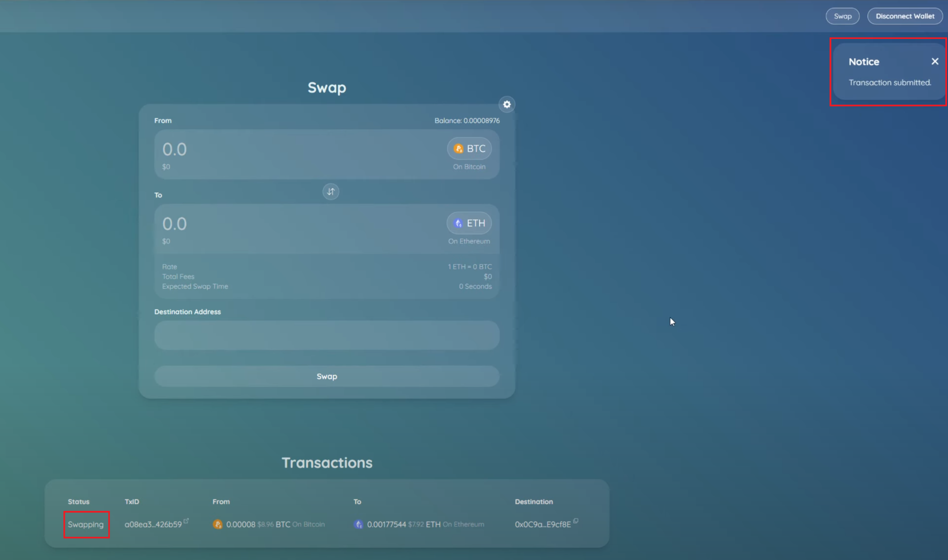Click the 0x0C9a...E9cf8E destination address
Viewport: 948px width, 560px height.
click(x=543, y=524)
